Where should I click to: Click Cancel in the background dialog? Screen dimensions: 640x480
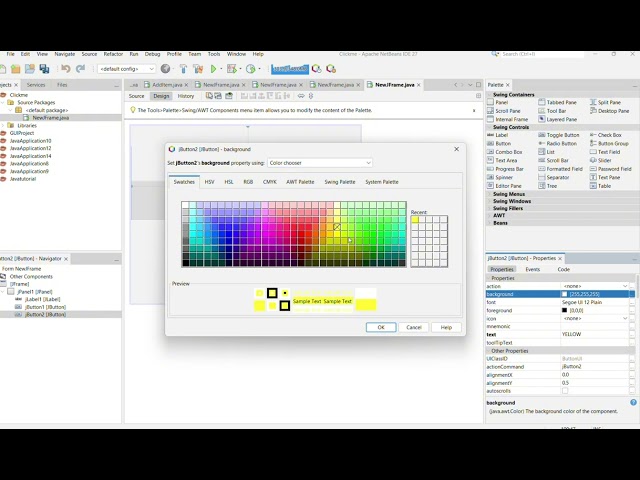[413, 327]
